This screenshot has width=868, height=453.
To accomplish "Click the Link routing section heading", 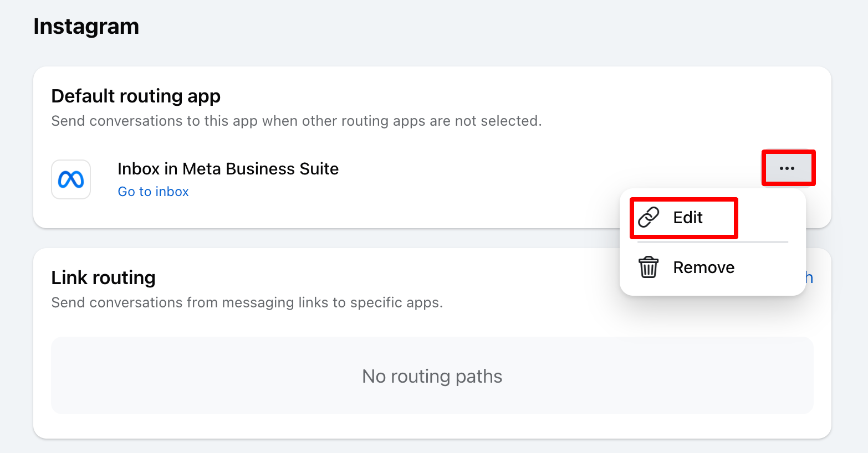I will (x=103, y=277).
